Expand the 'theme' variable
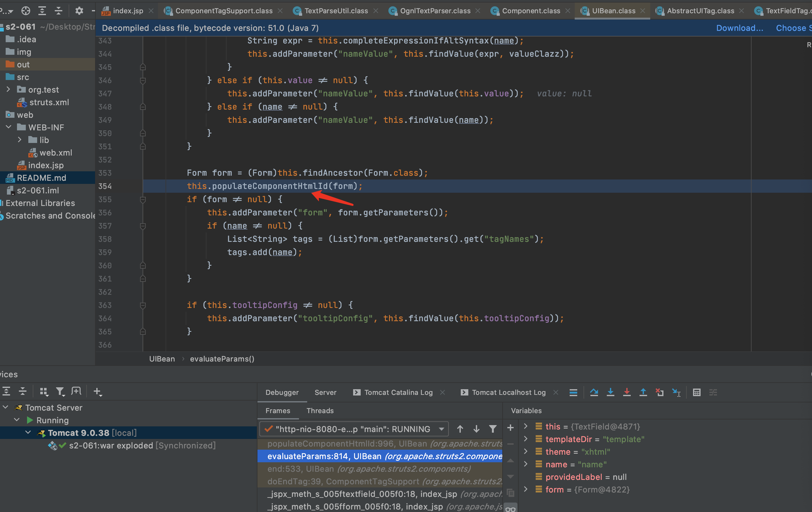This screenshot has height=512, width=812. pos(525,451)
